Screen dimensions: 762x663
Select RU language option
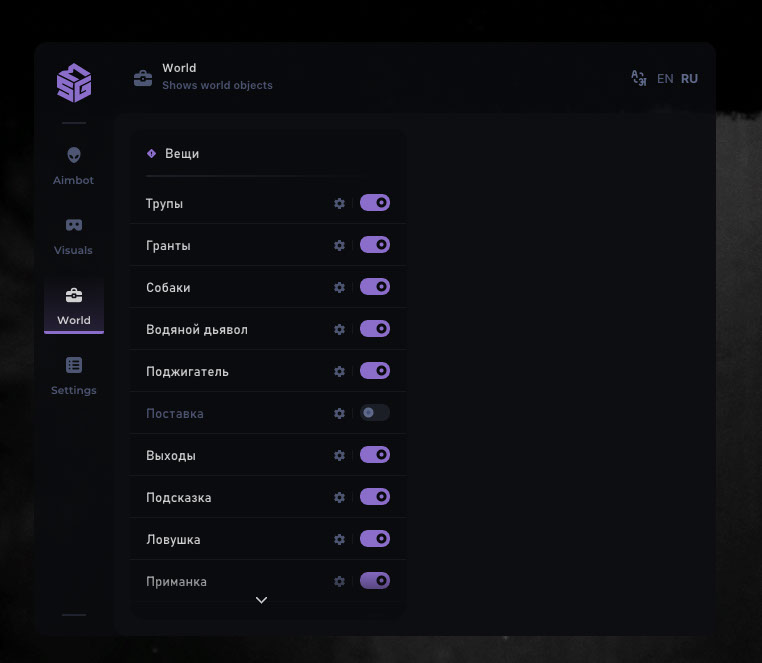(689, 79)
